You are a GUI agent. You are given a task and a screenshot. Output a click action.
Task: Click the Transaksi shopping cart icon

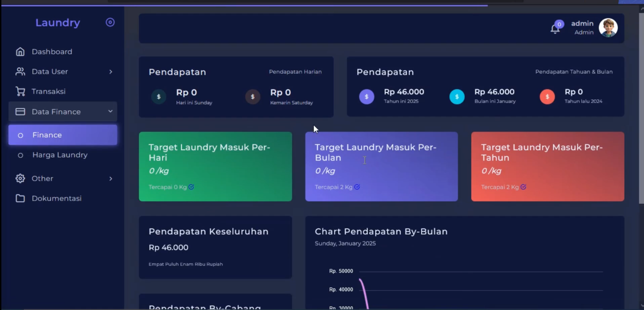(20, 91)
